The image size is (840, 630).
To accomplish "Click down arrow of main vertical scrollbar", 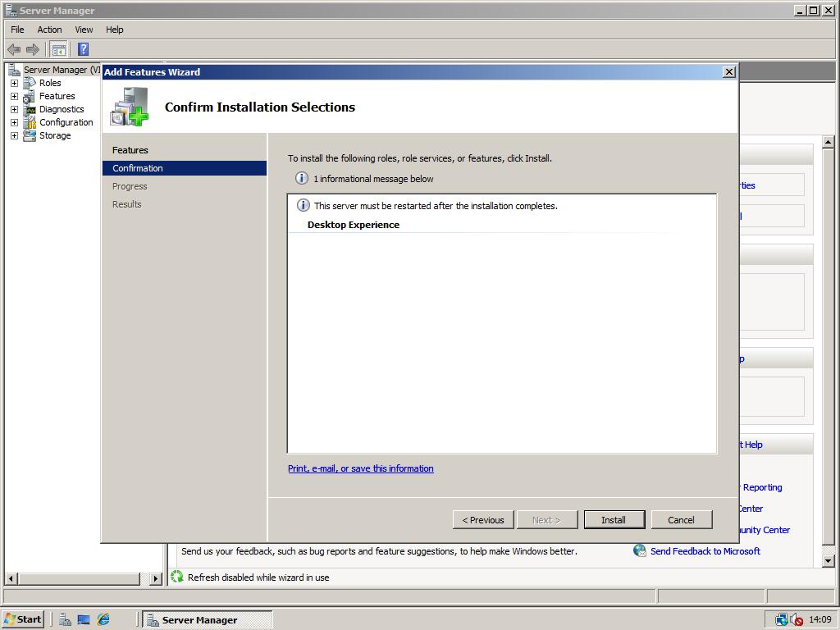I will point(829,561).
